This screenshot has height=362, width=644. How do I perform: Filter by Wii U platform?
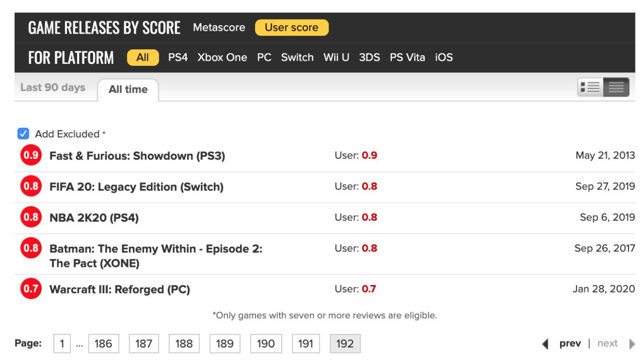click(336, 57)
